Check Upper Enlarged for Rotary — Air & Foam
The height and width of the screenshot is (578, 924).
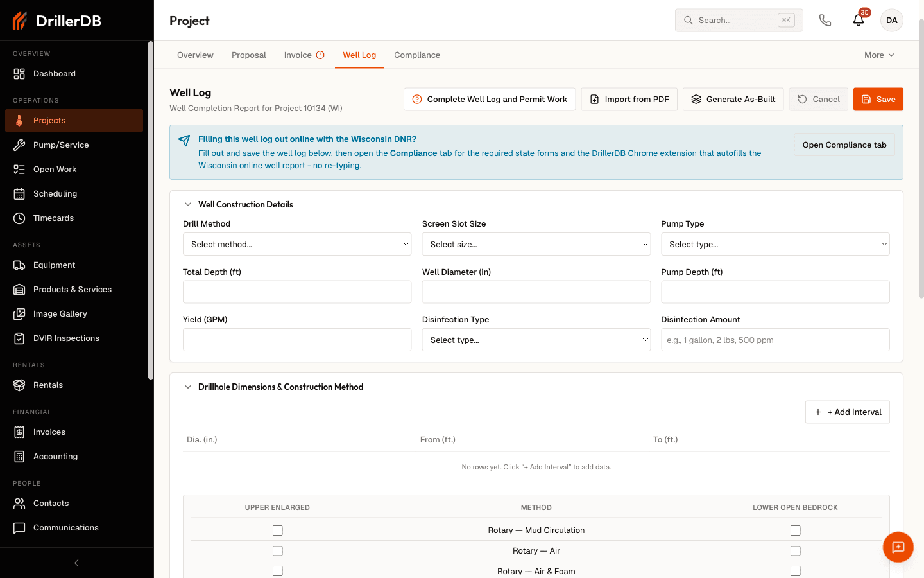click(x=278, y=571)
